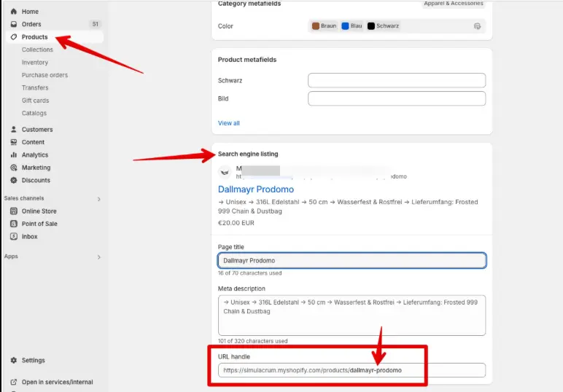Open the Collections submenu item
Image resolution: width=563 pixels, height=392 pixels.
coord(37,50)
